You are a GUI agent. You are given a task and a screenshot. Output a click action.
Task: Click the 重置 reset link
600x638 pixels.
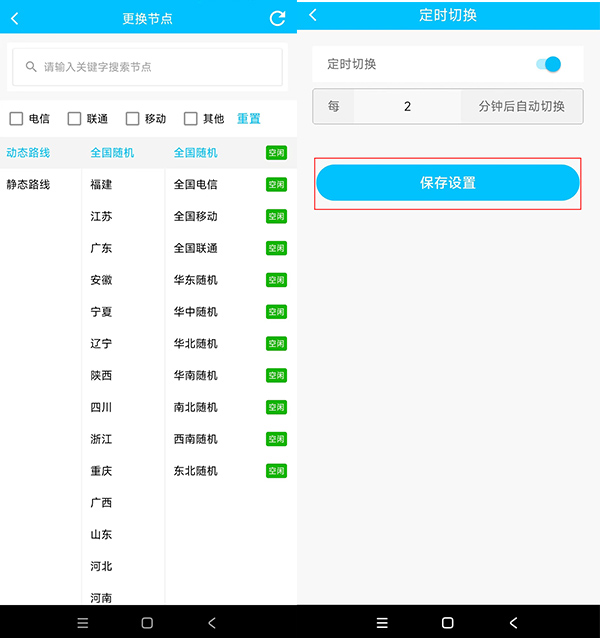pyautogui.click(x=248, y=119)
